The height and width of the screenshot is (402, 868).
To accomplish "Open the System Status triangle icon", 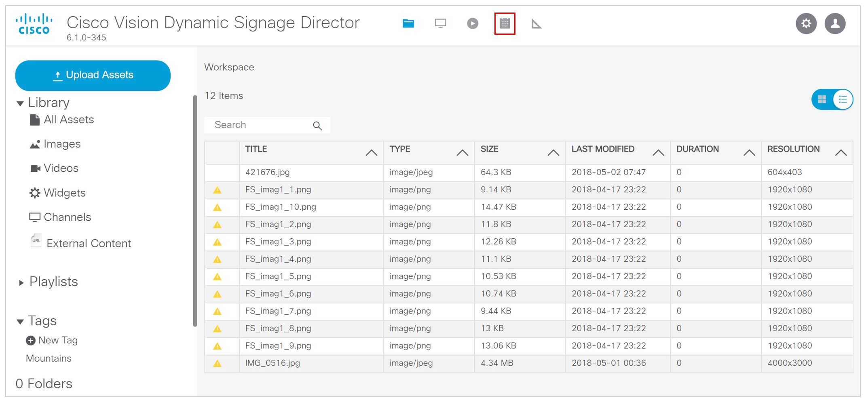I will pos(536,23).
